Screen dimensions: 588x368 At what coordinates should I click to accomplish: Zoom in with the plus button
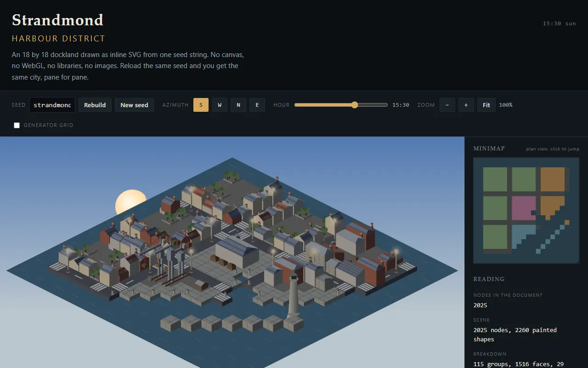click(466, 105)
